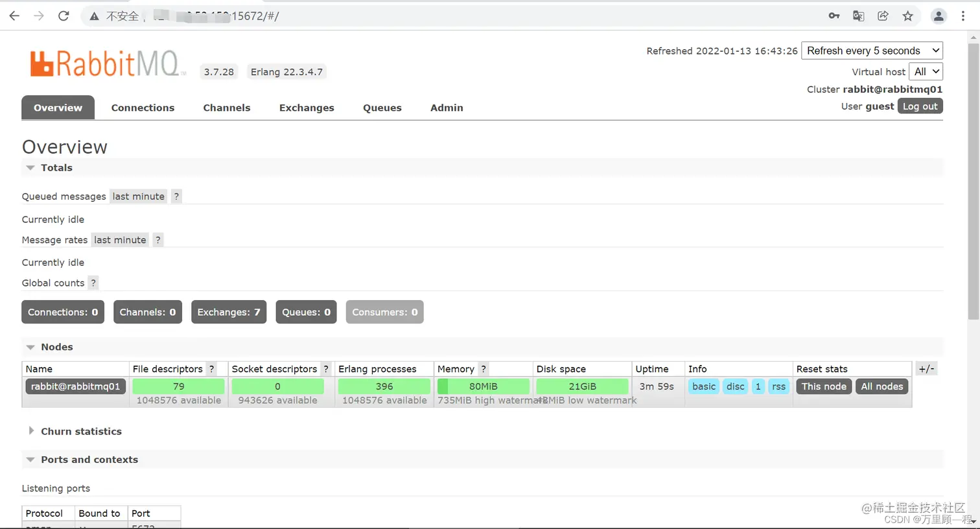Open saved passwords key icon
The width and height of the screenshot is (980, 529).
(834, 16)
